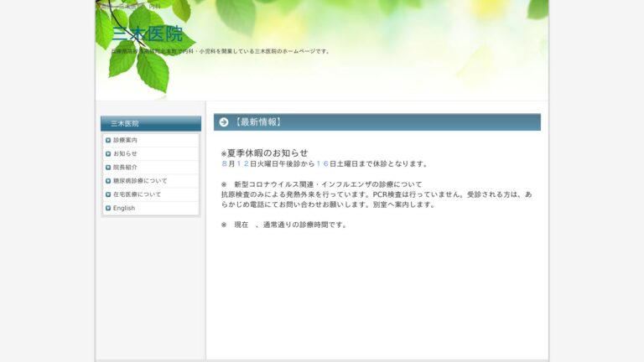Open the お知らせ menu item
Viewport: 644px width, 362px height.
126,153
